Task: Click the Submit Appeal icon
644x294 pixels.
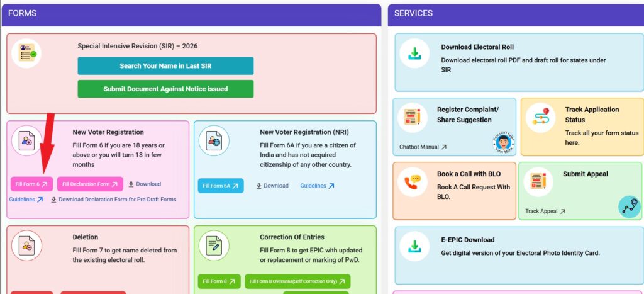Action: (538, 182)
